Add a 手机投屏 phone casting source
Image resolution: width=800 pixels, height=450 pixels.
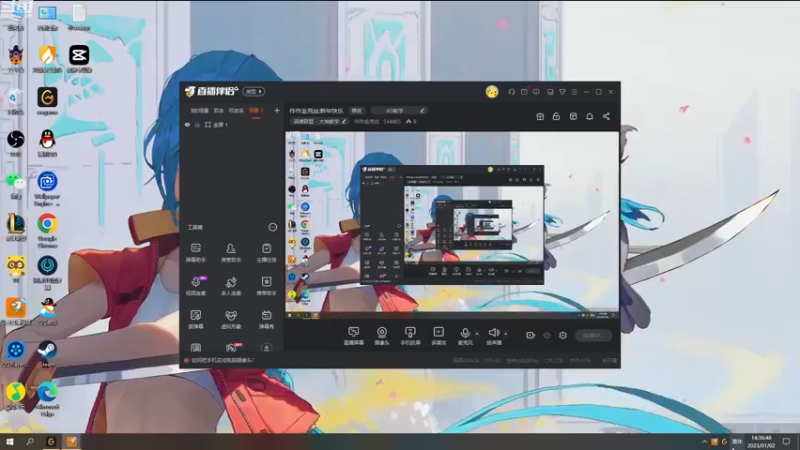pos(410,336)
